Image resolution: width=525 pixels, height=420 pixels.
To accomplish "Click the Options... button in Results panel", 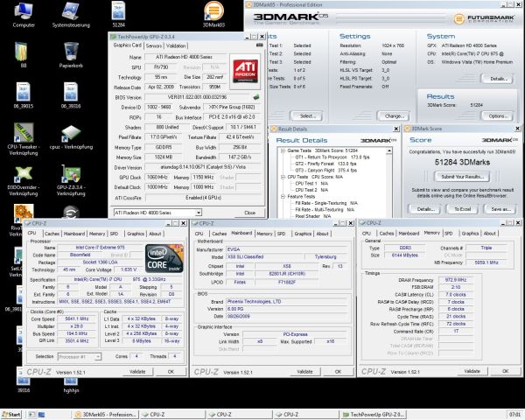I will pos(498,115).
